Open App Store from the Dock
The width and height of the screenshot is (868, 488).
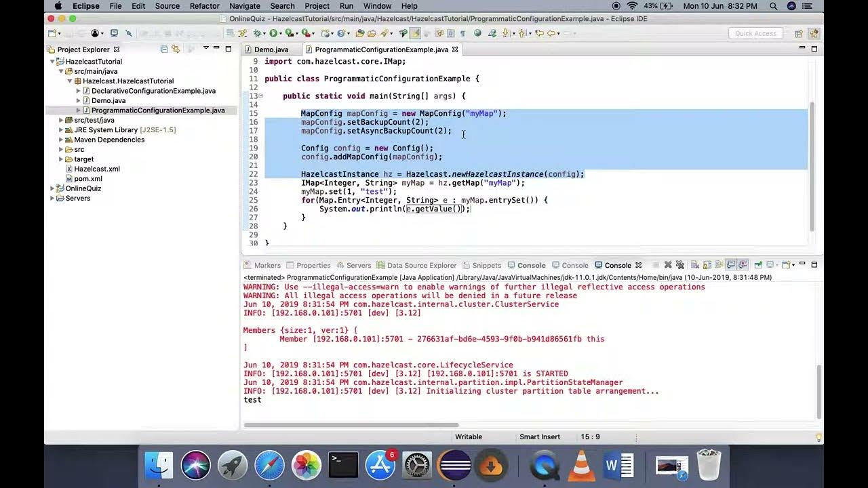(380, 466)
